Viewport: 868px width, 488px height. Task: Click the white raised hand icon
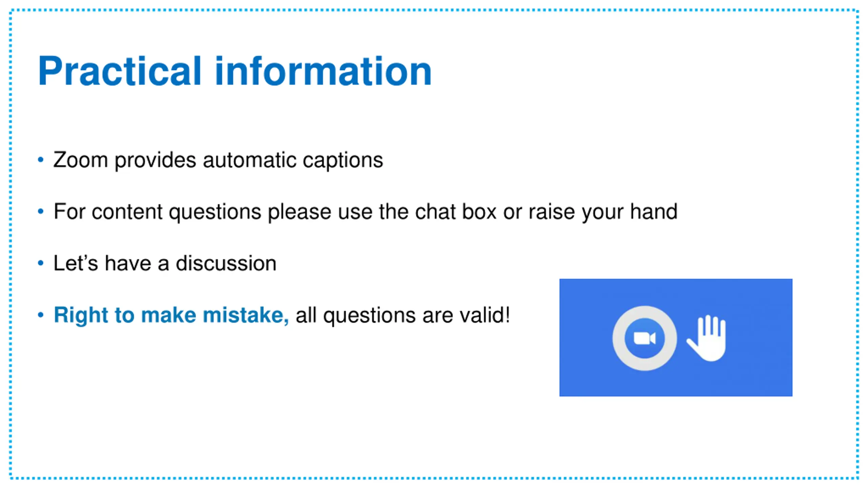707,338
